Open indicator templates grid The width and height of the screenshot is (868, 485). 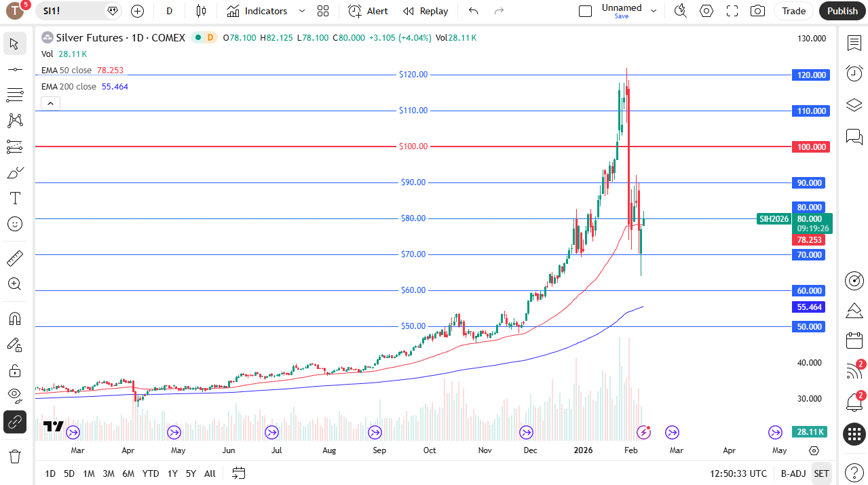pos(323,11)
